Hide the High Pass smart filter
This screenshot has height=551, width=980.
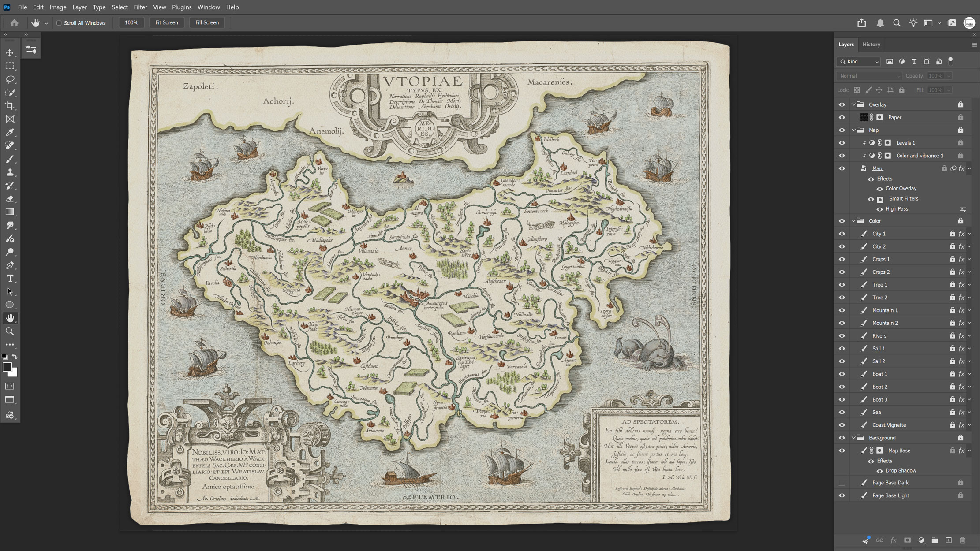(879, 209)
